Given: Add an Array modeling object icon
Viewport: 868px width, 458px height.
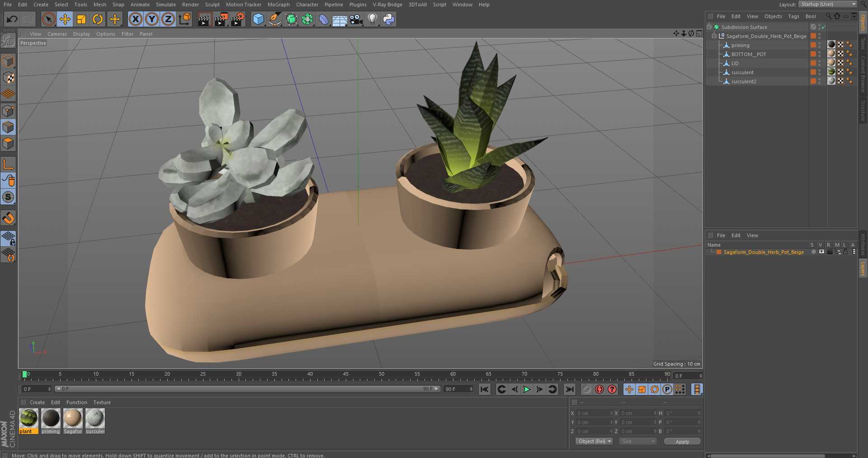Looking at the screenshot, I should tap(307, 19).
